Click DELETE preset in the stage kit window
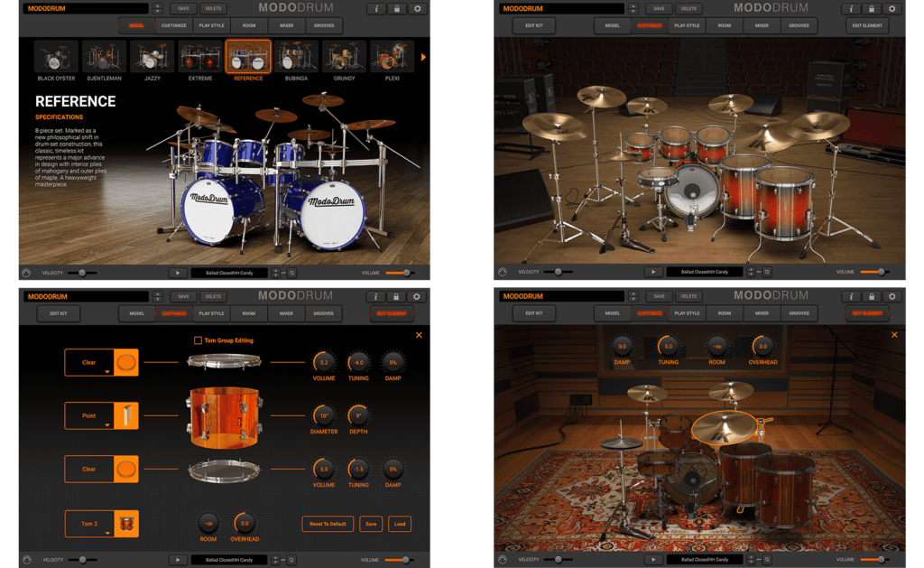924x568 pixels. click(x=688, y=9)
